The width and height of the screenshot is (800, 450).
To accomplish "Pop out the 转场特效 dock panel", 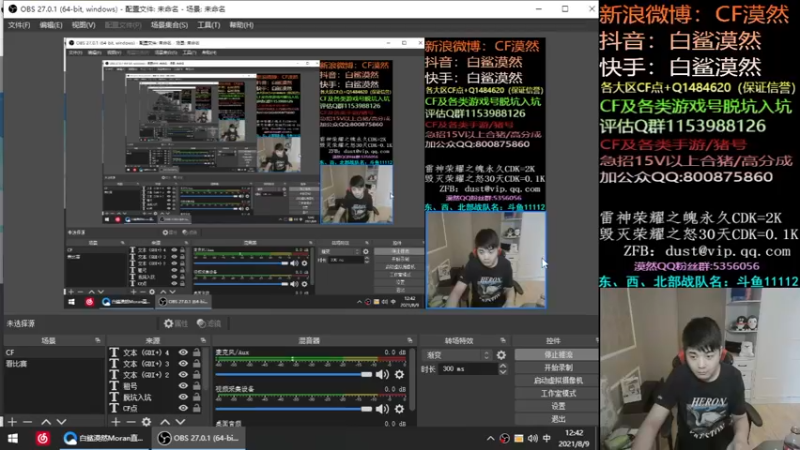I will [x=503, y=340].
